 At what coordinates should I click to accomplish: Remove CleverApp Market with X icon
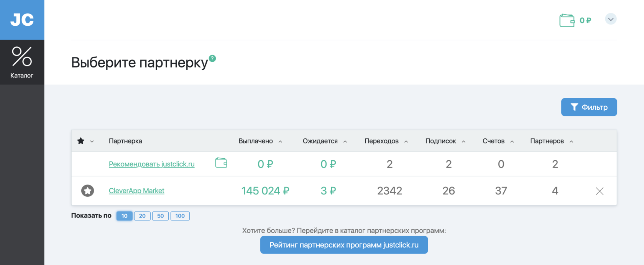click(x=600, y=191)
